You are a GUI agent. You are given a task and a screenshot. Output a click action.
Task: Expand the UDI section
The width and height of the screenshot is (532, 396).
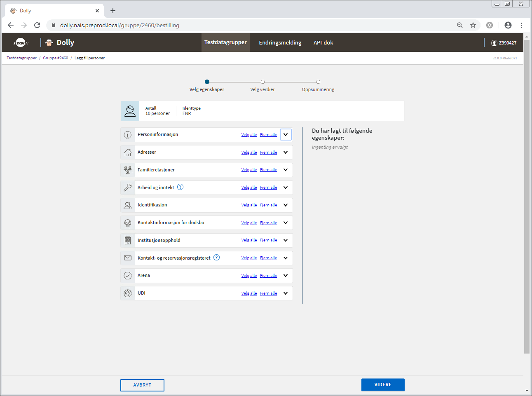coord(286,293)
